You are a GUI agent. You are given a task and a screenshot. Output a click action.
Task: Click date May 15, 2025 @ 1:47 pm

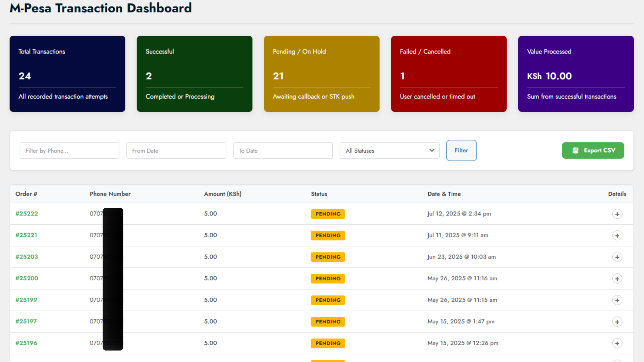pyautogui.click(x=461, y=321)
